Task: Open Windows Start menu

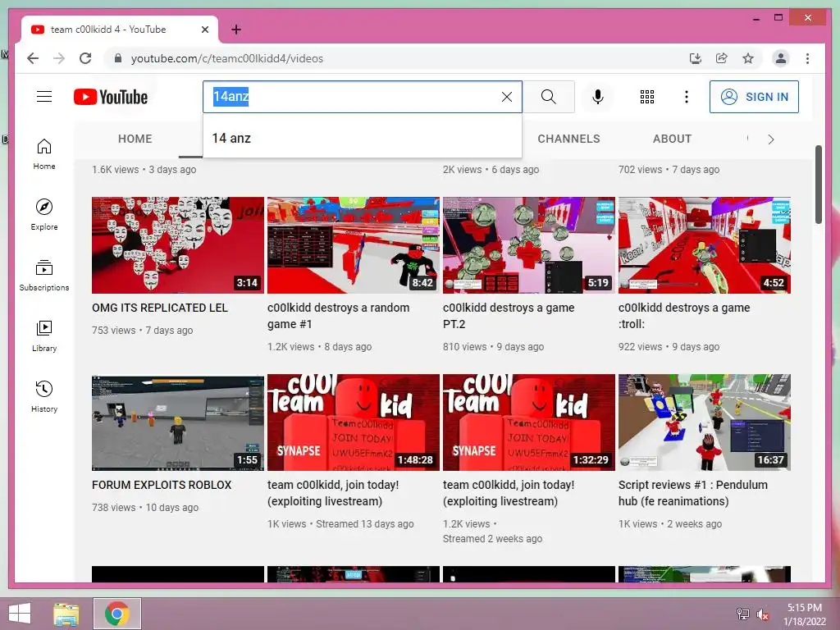Action: (20, 614)
